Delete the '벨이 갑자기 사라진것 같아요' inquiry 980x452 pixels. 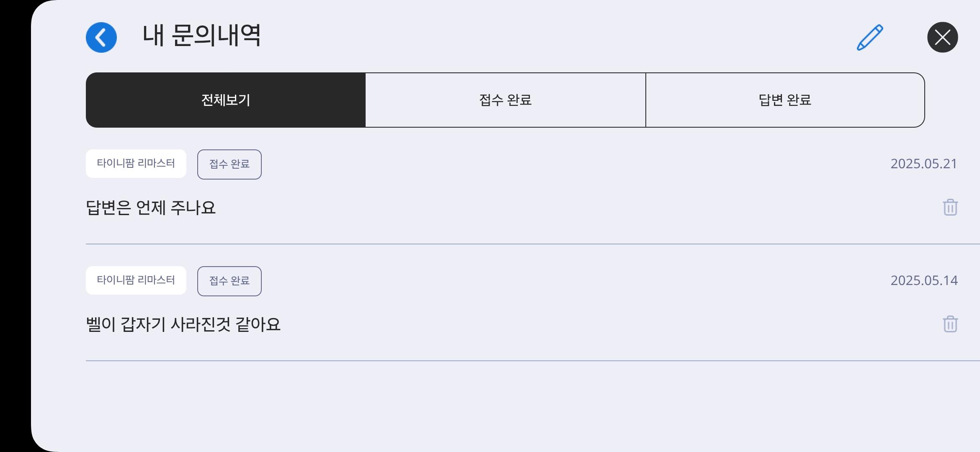[x=950, y=324]
